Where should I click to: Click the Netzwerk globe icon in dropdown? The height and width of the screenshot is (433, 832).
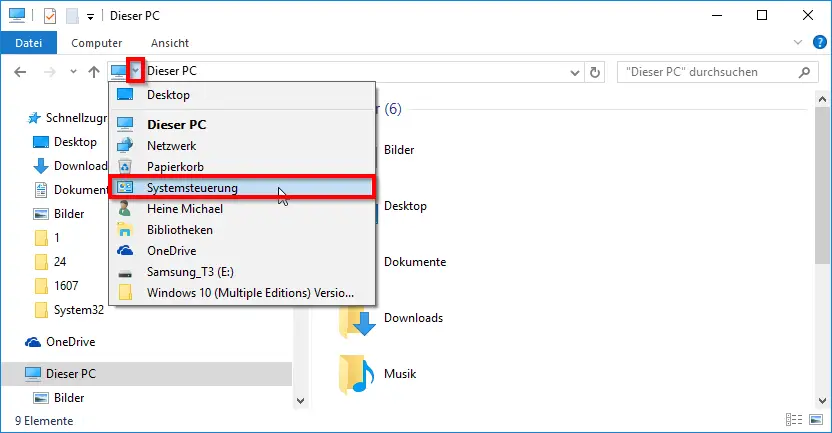coord(125,145)
